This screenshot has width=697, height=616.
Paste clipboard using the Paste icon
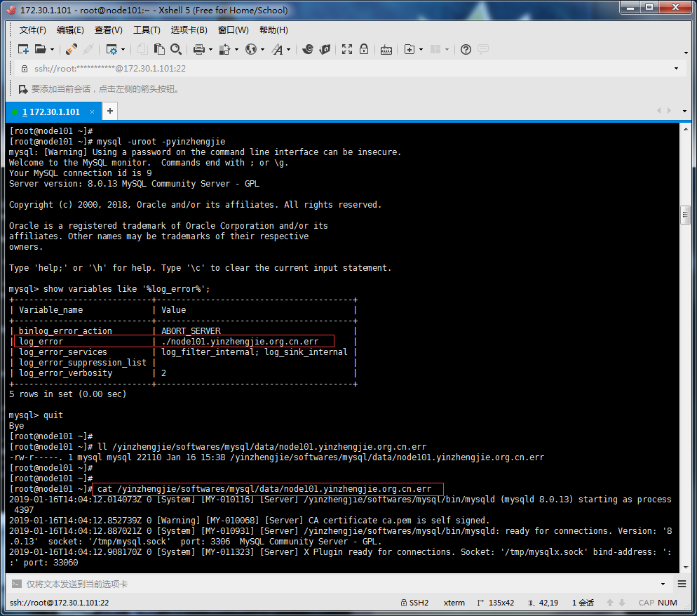click(x=159, y=49)
